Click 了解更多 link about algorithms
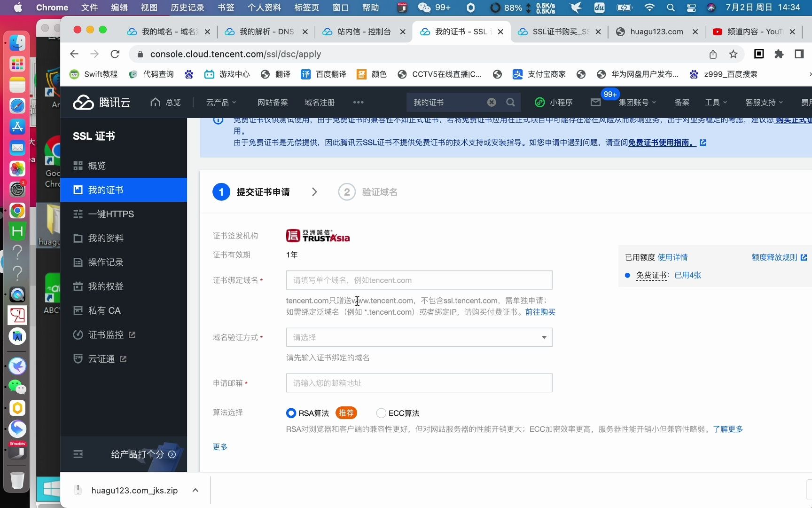The image size is (812, 508). point(728,429)
